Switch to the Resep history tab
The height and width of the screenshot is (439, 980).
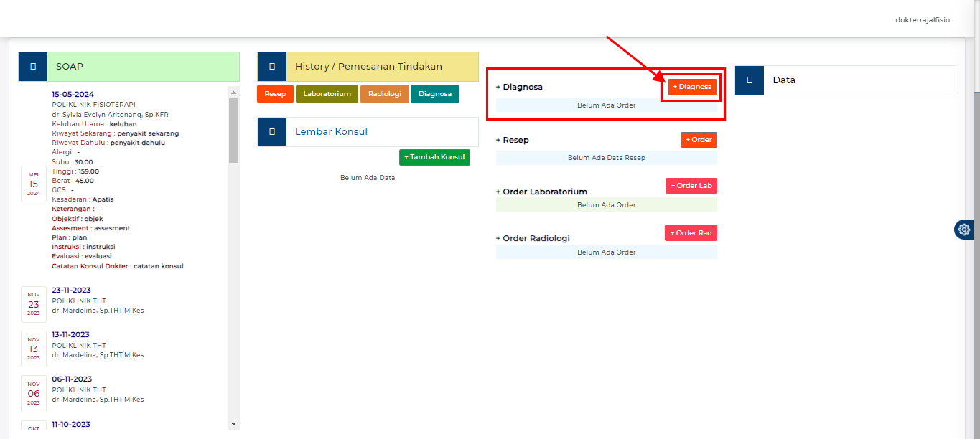coord(275,94)
